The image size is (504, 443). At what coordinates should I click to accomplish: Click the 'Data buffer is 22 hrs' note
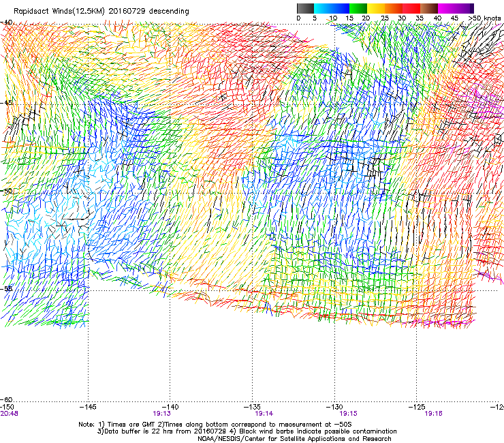click(247, 431)
